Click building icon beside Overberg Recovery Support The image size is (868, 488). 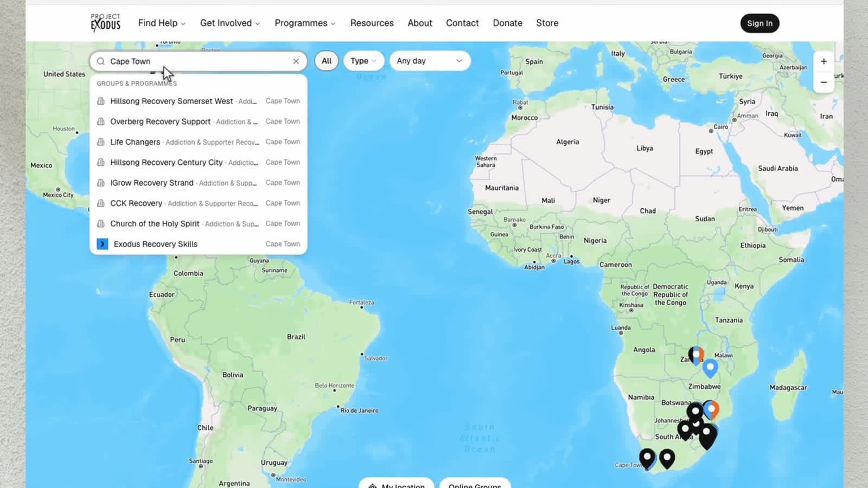pos(100,121)
